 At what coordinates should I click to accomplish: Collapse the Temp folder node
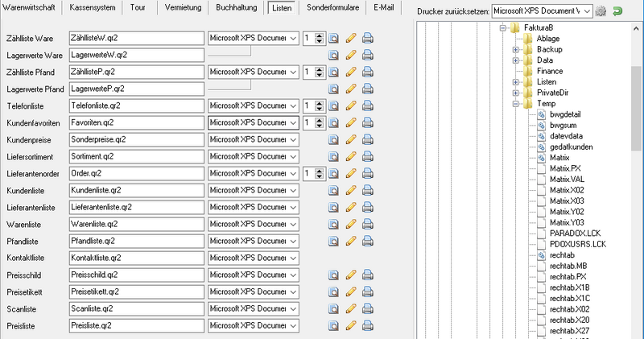pos(516,104)
